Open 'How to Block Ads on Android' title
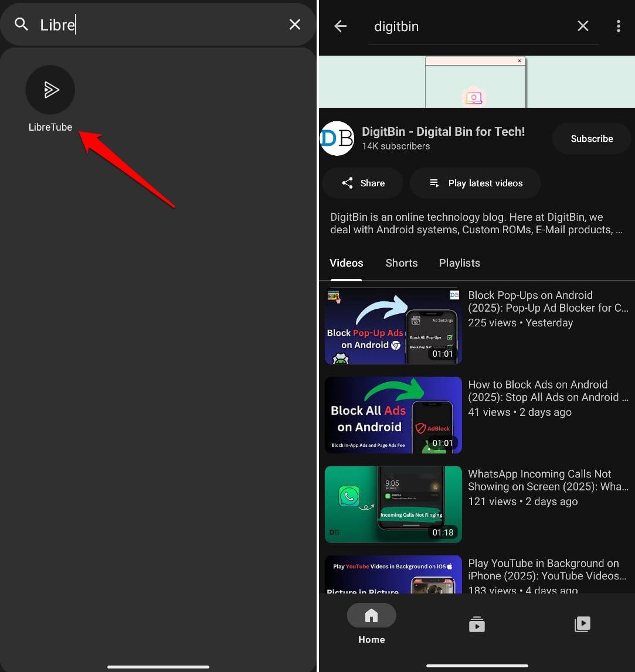This screenshot has width=635, height=672. (x=548, y=391)
